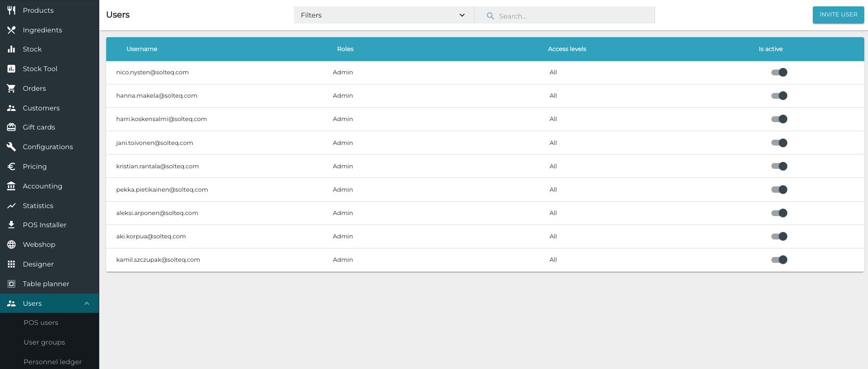The width and height of the screenshot is (868, 369).
Task: Click the Stock bar chart icon
Action: tap(11, 49)
